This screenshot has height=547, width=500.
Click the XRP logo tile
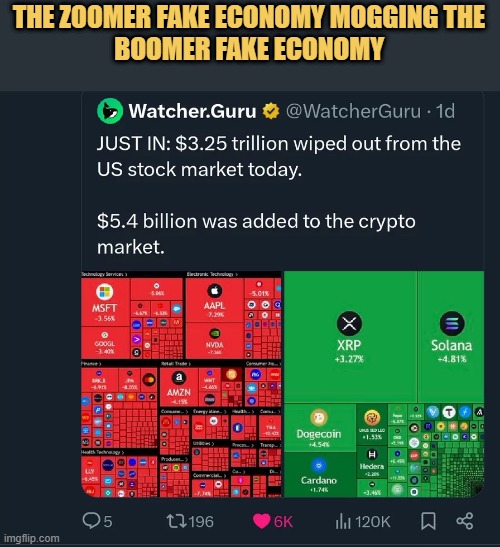pyautogui.click(x=349, y=323)
